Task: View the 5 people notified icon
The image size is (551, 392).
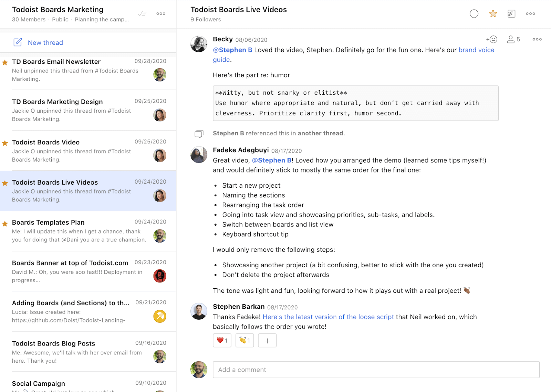Action: (513, 39)
